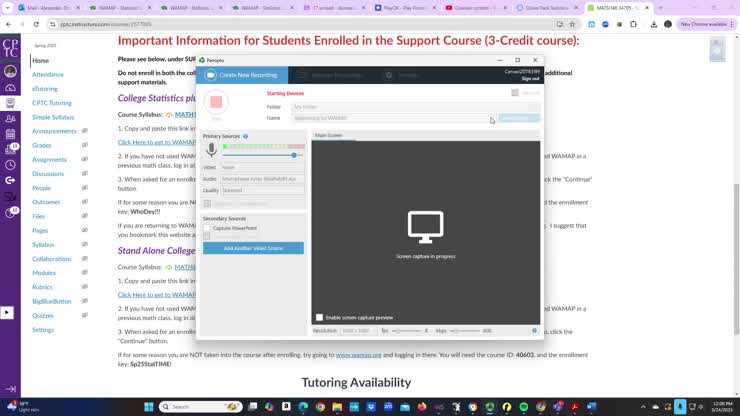Click browser back arrow
The image size is (740, 416).
(x=8, y=24)
